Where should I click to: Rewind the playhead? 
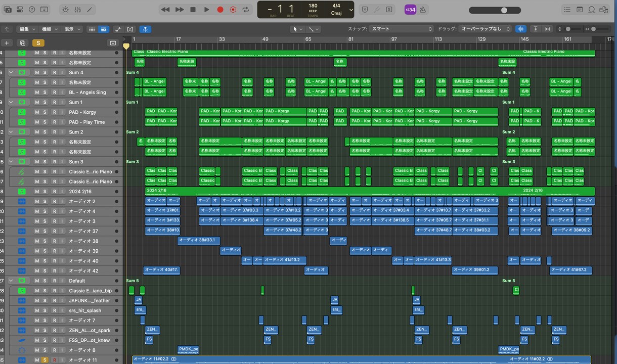(165, 10)
